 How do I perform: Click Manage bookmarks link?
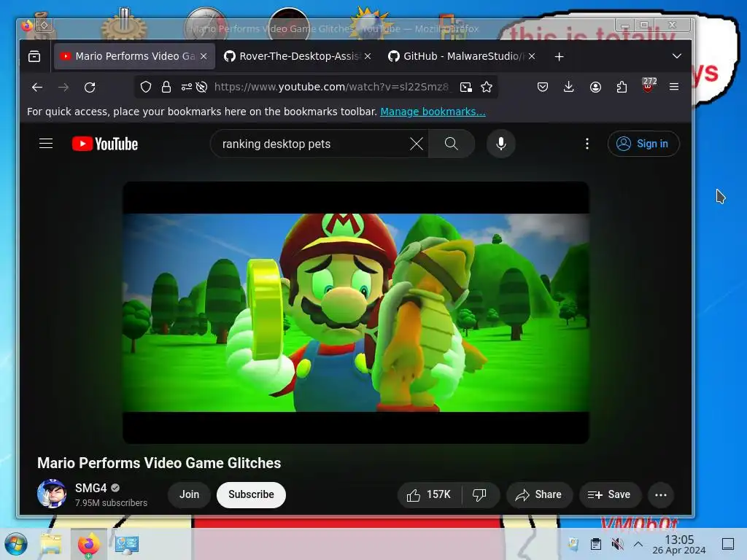(433, 112)
